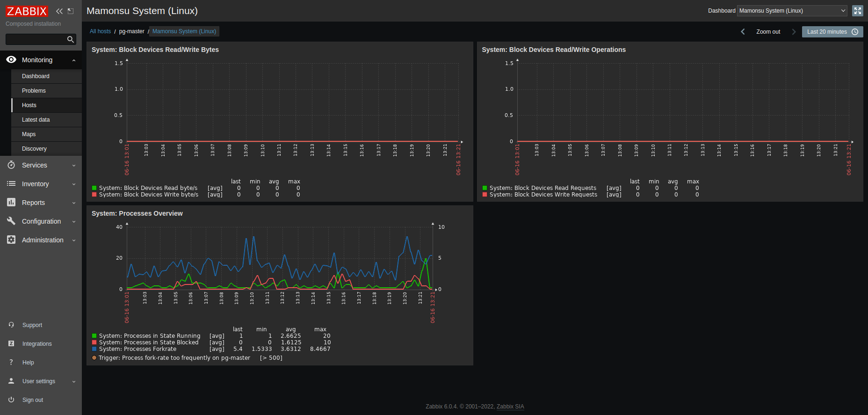This screenshot has height=415, width=868.
Task: Expand the Reports menu chevron
Action: click(x=74, y=203)
